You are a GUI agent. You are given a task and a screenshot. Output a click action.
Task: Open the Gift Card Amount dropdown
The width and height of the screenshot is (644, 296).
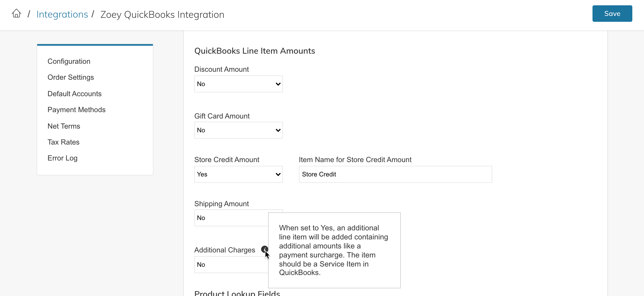point(238,130)
